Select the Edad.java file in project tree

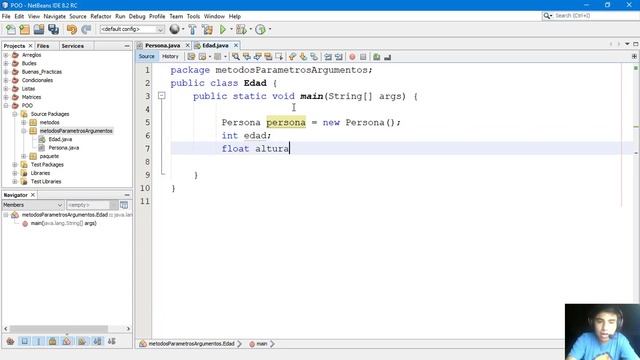[60, 139]
